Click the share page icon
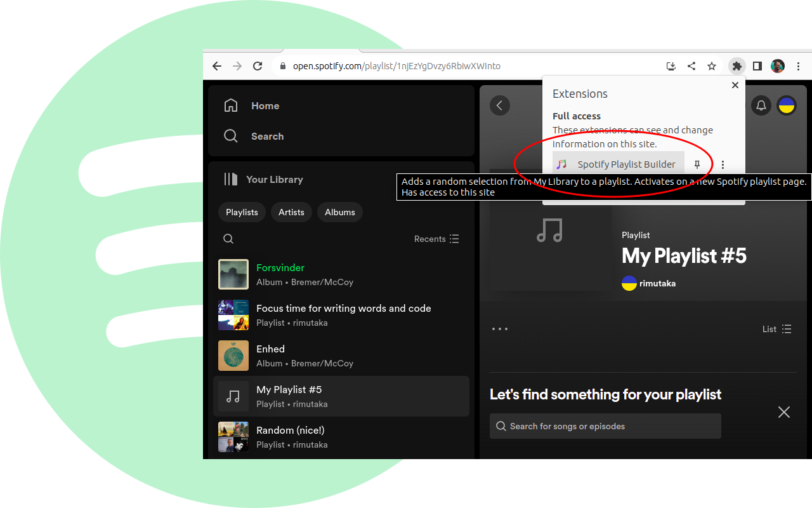 pos(691,66)
